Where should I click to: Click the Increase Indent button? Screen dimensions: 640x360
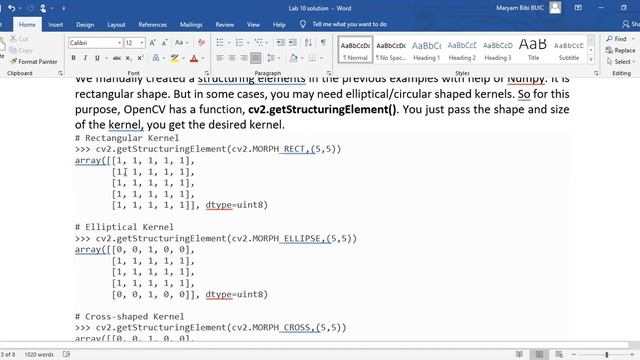point(293,42)
